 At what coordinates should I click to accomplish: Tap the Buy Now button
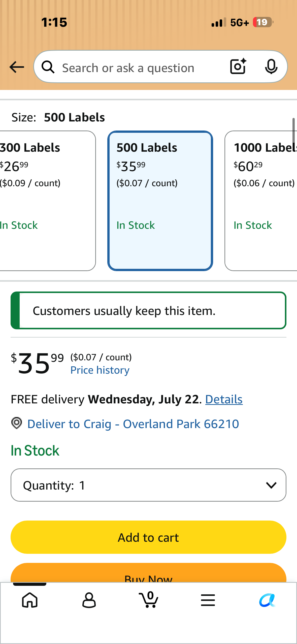148,573
